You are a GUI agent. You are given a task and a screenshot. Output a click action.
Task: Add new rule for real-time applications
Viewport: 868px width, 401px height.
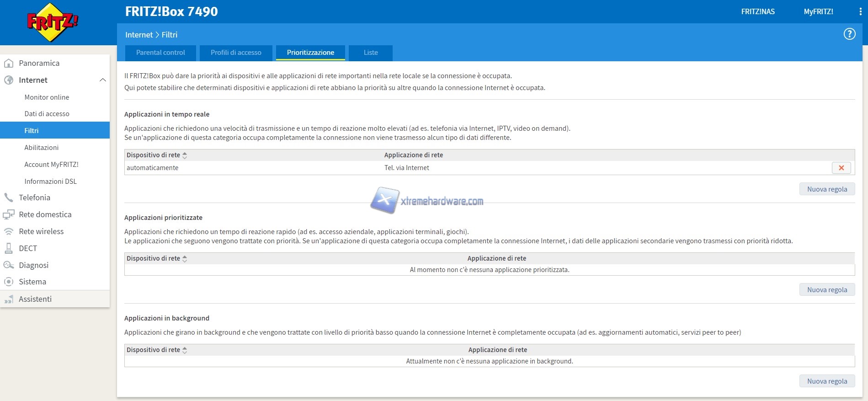pos(827,189)
